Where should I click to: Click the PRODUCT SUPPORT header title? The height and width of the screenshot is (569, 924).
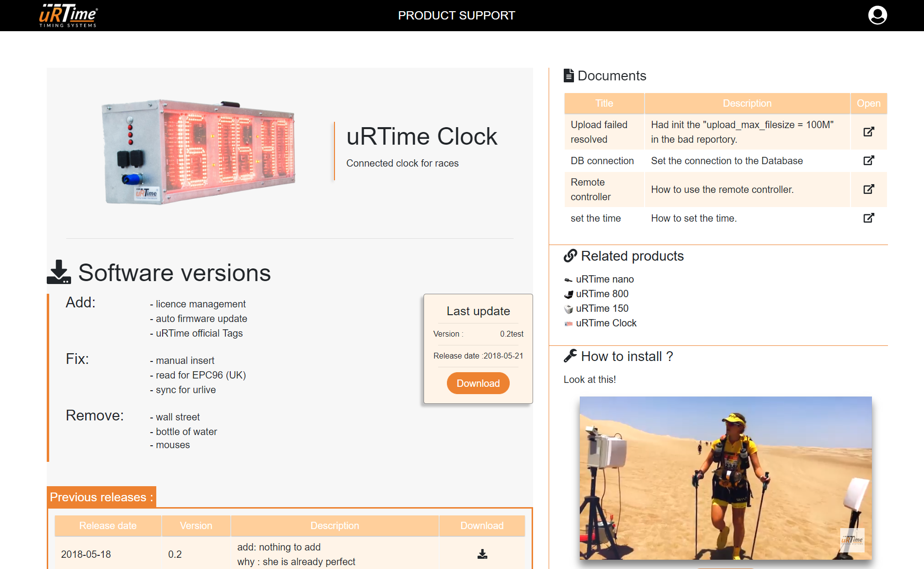(456, 16)
